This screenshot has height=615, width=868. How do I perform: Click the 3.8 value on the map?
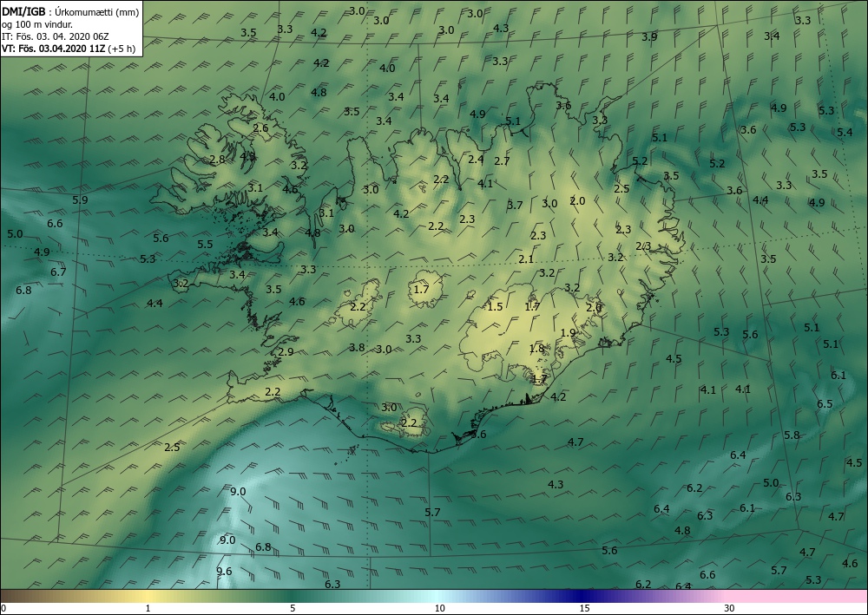coord(357,347)
